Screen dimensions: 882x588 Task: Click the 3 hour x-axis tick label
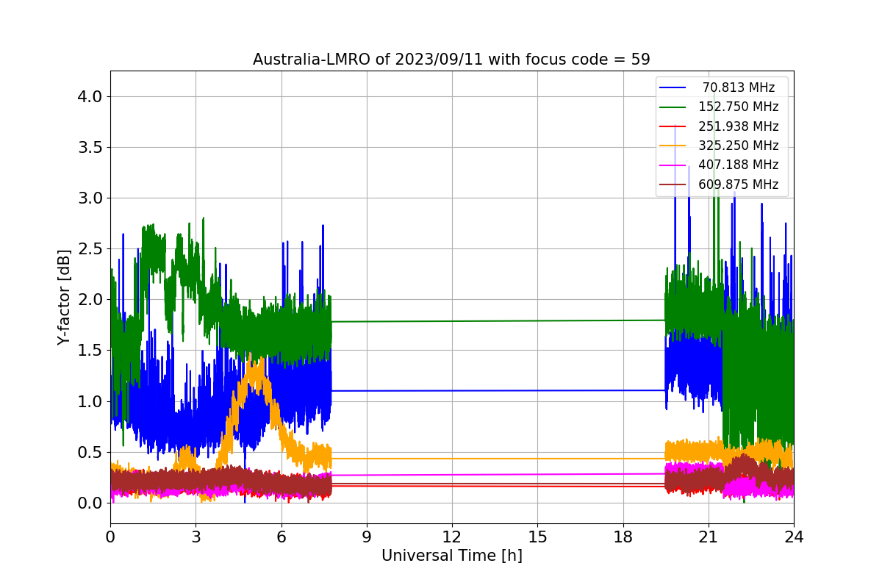point(196,537)
